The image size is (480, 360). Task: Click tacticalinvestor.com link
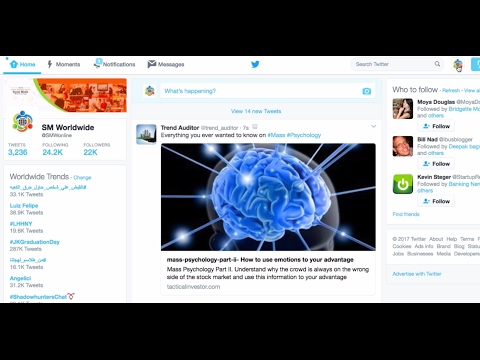pyautogui.click(x=193, y=287)
